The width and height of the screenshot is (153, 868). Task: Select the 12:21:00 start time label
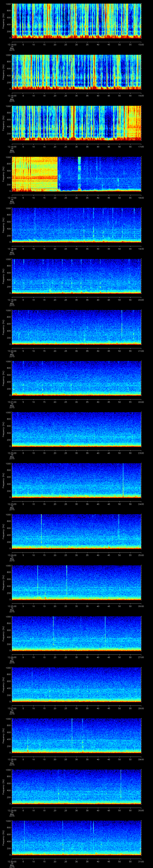(12, 402)
